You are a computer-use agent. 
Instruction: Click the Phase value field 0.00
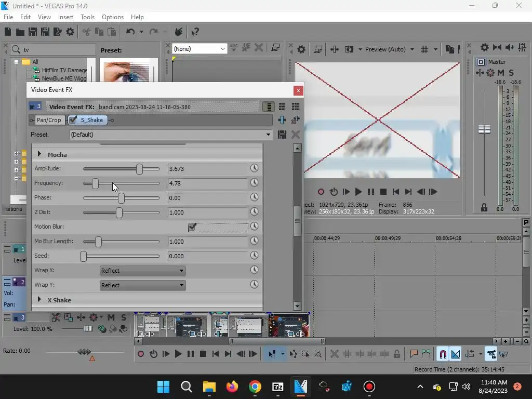tap(208, 198)
